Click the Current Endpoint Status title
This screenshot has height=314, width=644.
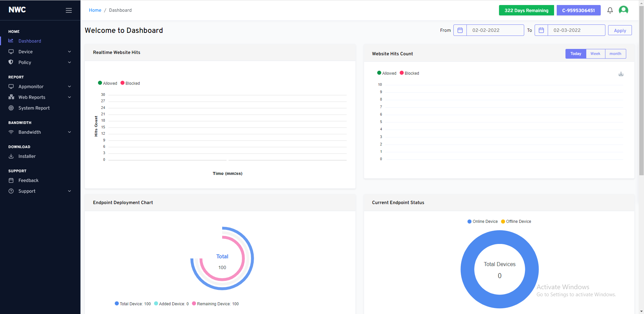398,202
